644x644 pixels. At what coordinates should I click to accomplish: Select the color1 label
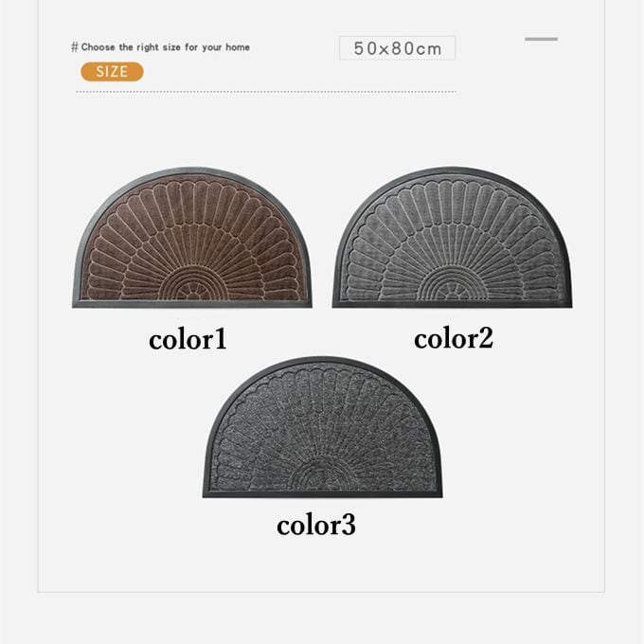(x=188, y=340)
